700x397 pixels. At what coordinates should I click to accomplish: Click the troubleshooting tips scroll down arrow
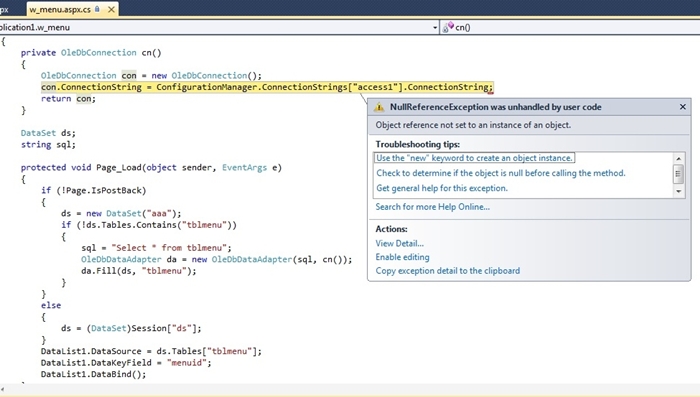(679, 191)
